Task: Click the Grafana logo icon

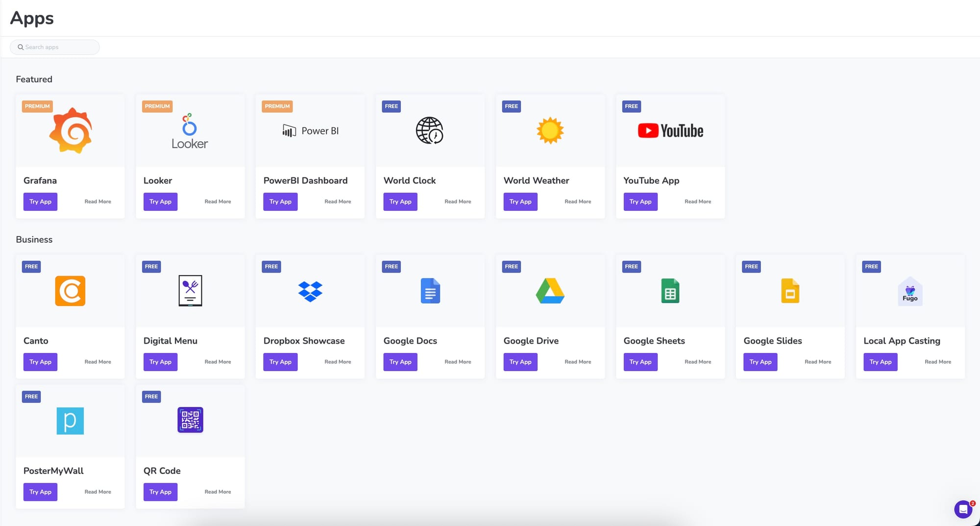Action: point(71,131)
